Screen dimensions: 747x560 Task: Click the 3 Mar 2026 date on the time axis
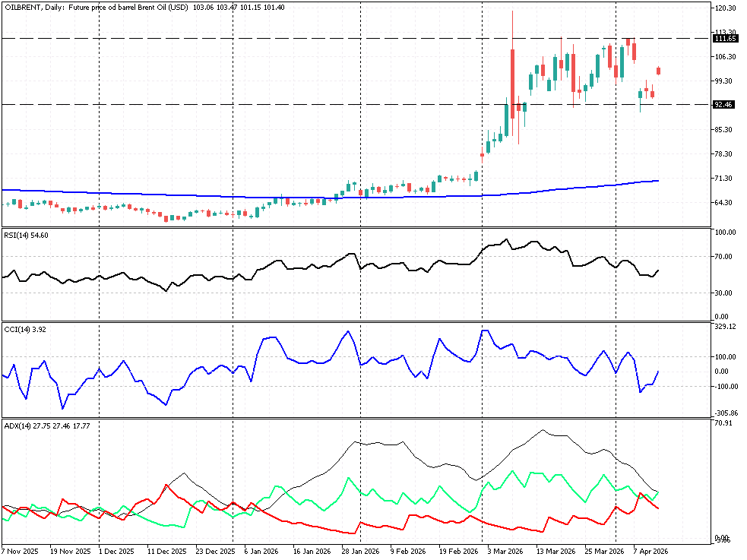click(x=505, y=550)
